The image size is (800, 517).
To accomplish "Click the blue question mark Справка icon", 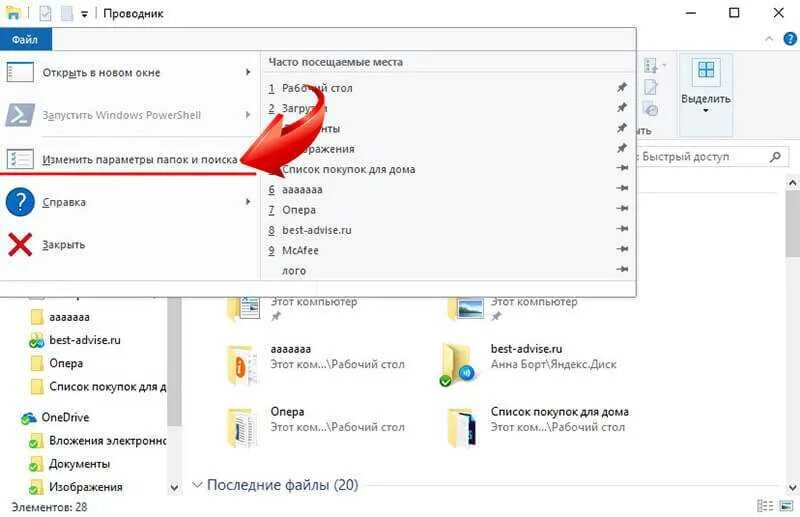I will tap(20, 202).
